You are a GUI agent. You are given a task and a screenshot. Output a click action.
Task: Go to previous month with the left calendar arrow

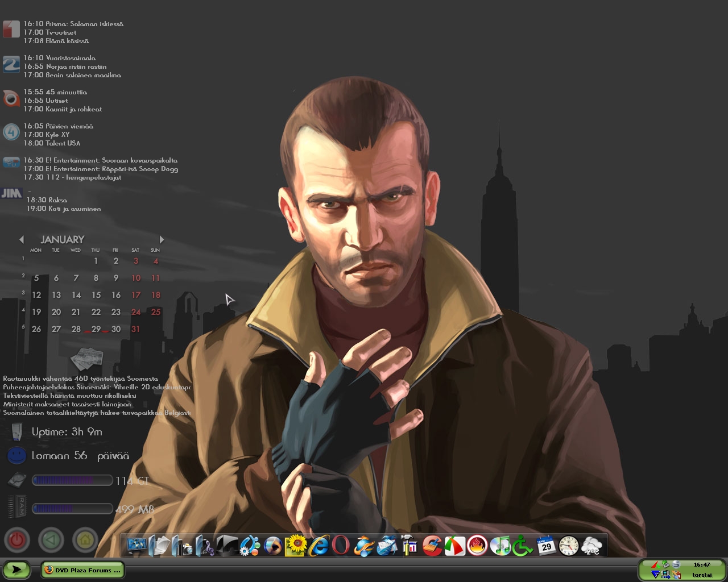click(x=22, y=239)
